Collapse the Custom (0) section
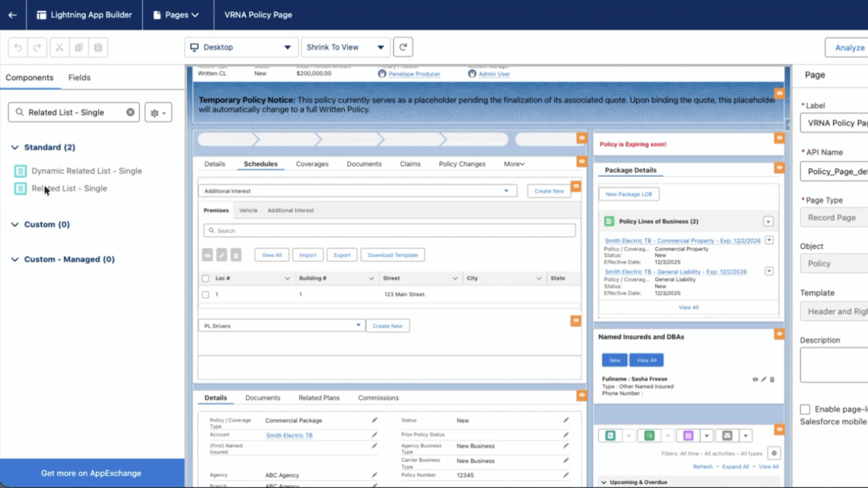 (x=15, y=225)
